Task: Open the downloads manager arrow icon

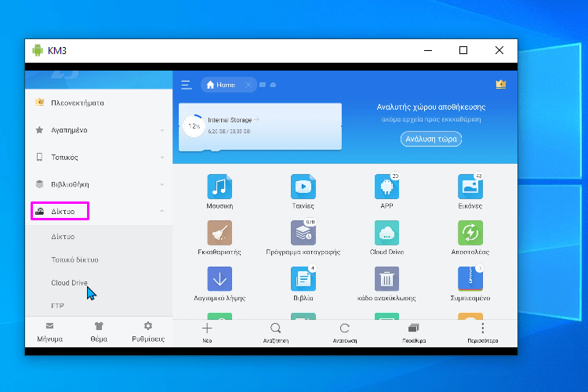Action: tap(220, 279)
